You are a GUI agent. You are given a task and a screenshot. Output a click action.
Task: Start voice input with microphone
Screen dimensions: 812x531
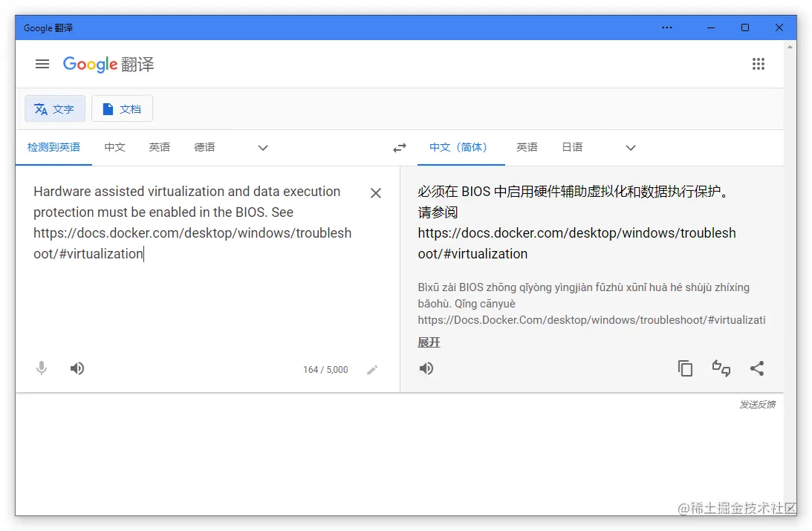[x=42, y=368]
